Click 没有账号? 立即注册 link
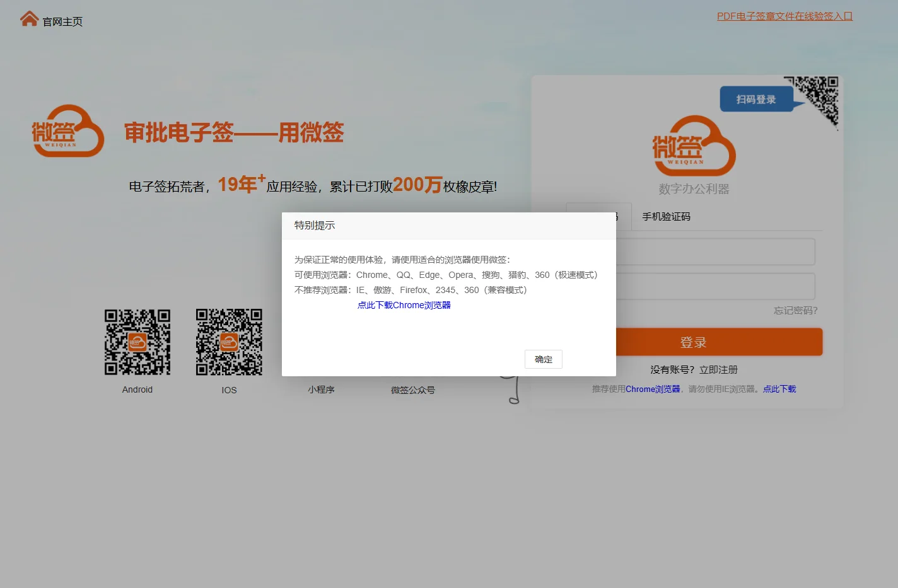 [694, 370]
